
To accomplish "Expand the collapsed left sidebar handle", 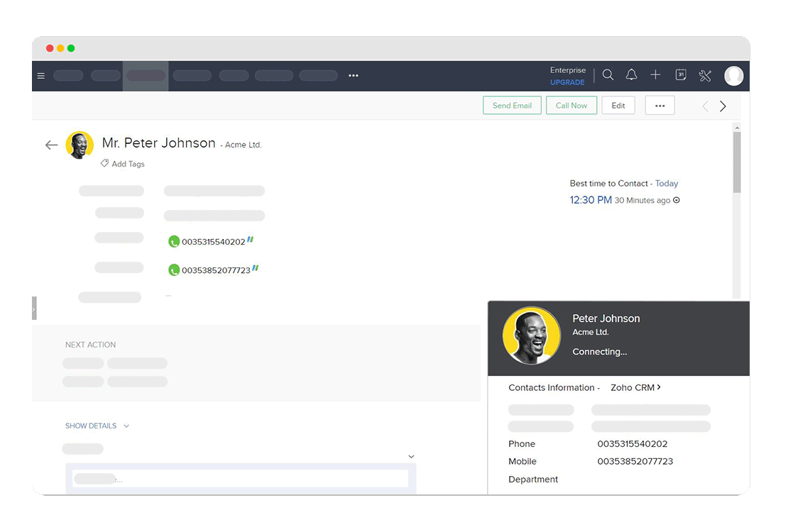I will coord(34,309).
